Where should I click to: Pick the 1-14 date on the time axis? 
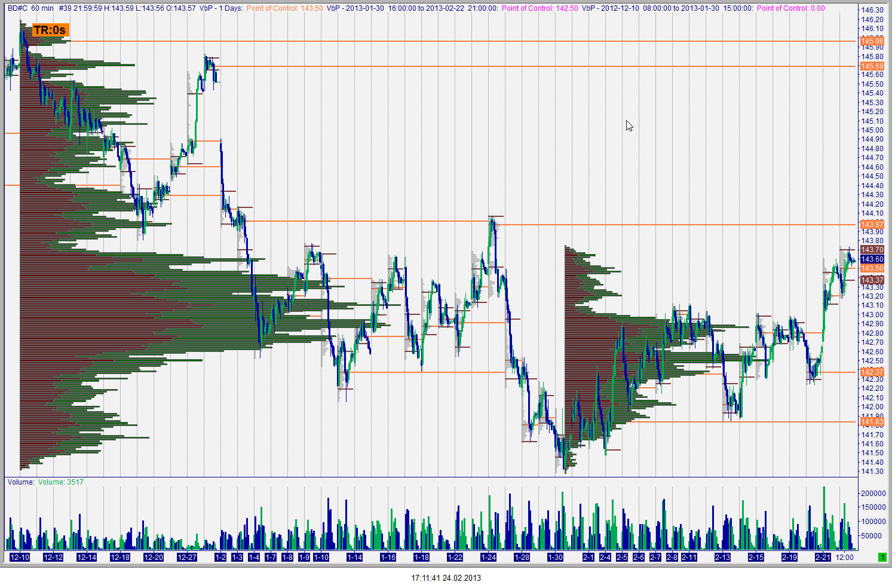(x=355, y=557)
